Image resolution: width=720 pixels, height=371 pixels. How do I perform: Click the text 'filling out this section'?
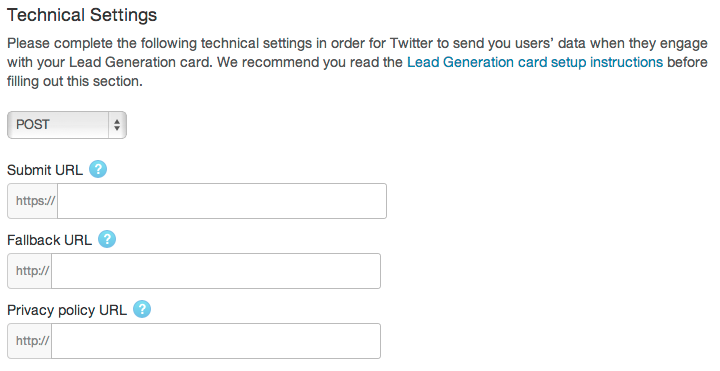click(x=75, y=82)
